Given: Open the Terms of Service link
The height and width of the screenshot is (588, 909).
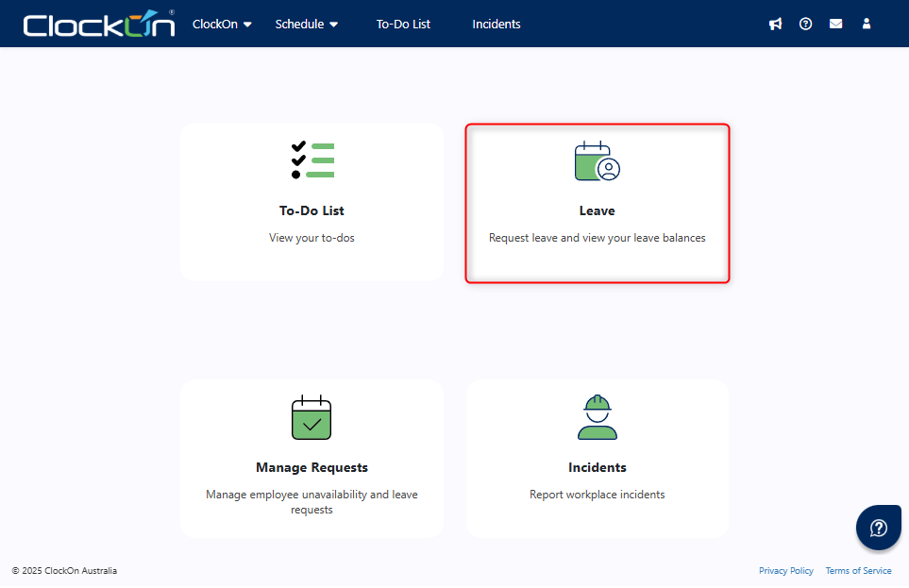Looking at the screenshot, I should coord(859,571).
